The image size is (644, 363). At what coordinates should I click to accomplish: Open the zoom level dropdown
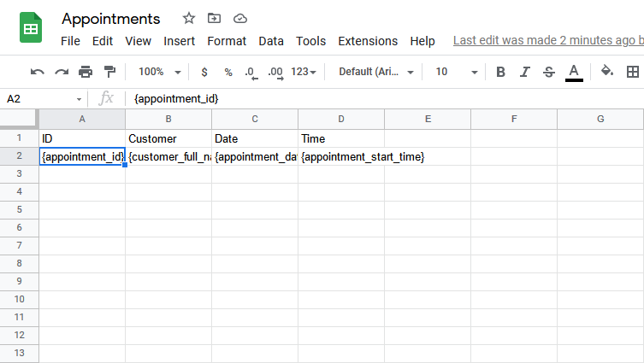(x=160, y=72)
